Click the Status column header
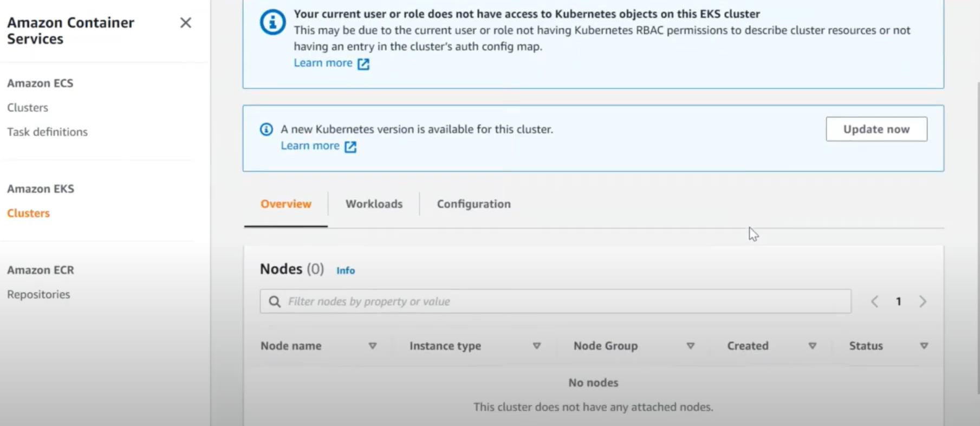The width and height of the screenshot is (980, 426). [866, 346]
